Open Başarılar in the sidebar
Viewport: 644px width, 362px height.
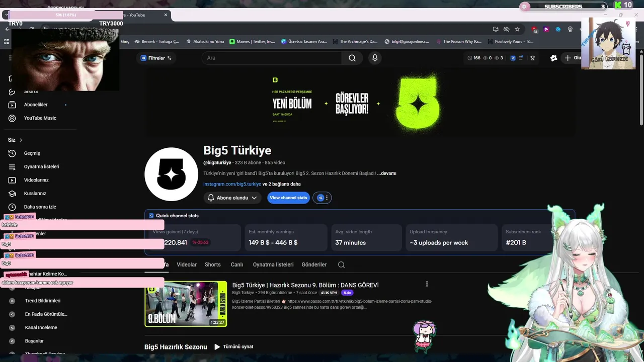point(34,341)
